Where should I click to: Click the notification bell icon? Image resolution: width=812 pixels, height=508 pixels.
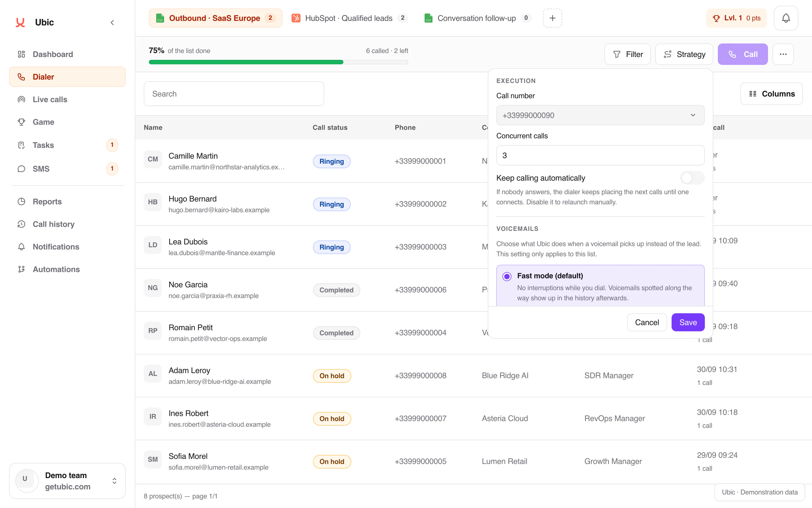[786, 18]
